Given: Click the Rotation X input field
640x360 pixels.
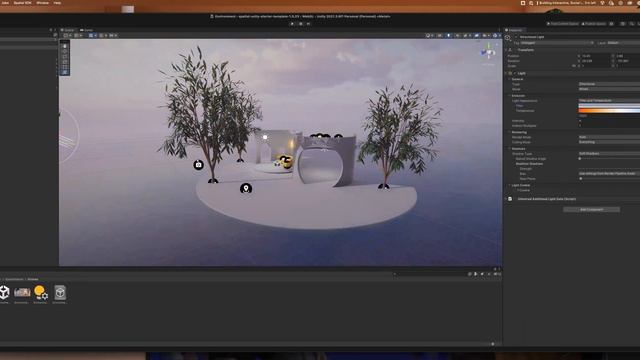Looking at the screenshot, I should point(595,61).
